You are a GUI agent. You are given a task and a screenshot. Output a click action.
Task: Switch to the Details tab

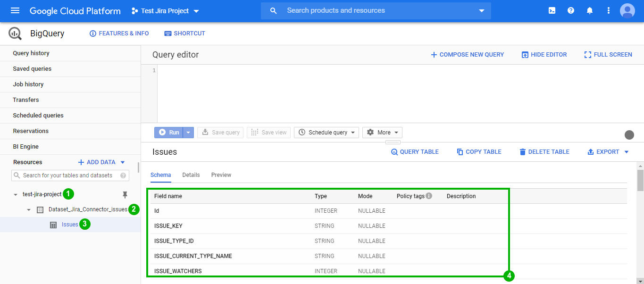pos(191,175)
